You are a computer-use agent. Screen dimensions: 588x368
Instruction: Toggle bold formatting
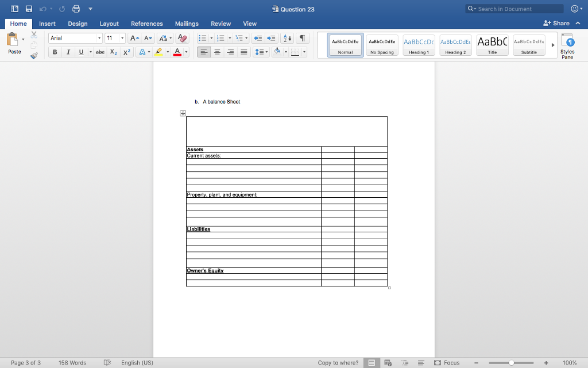[x=55, y=52]
